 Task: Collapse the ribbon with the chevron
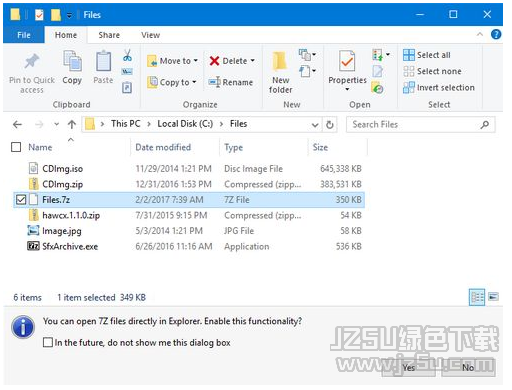(x=480, y=34)
